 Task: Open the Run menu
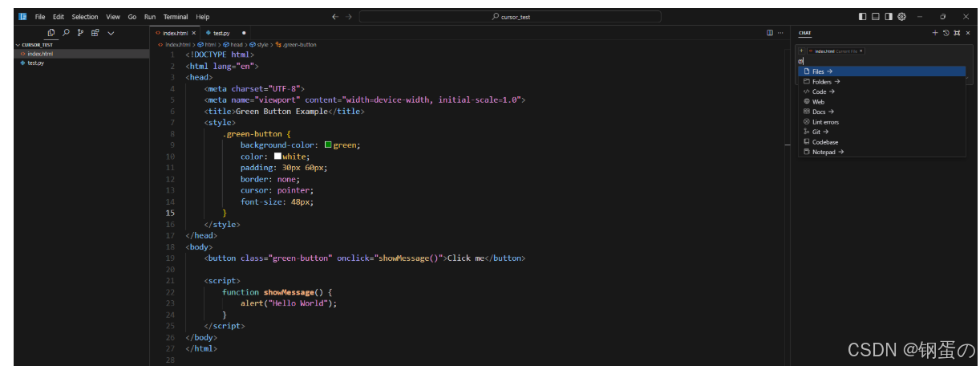pos(150,17)
